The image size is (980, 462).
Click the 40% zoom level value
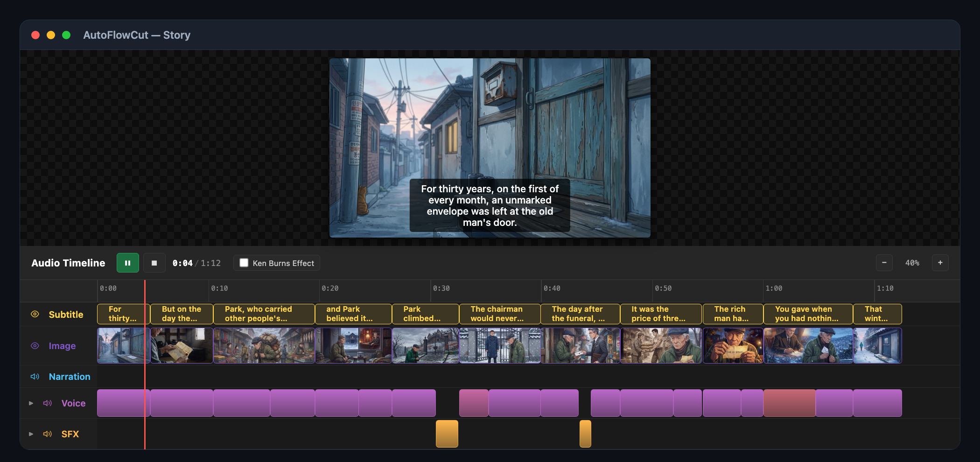912,263
